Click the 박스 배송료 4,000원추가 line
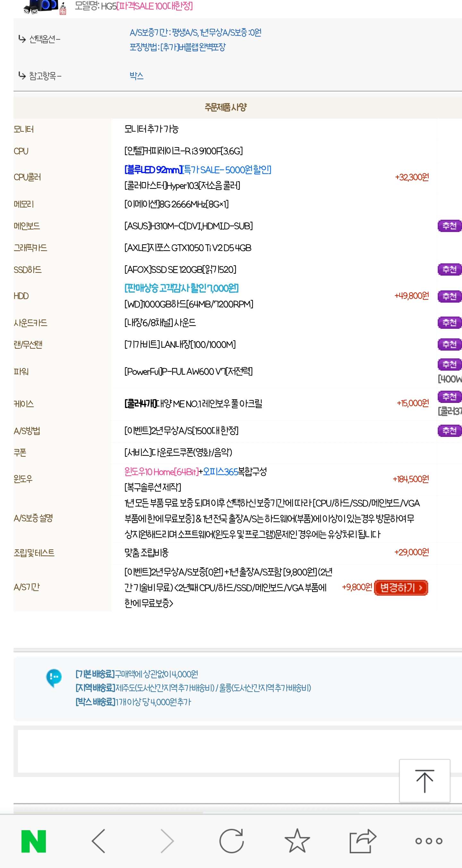 tap(133, 702)
